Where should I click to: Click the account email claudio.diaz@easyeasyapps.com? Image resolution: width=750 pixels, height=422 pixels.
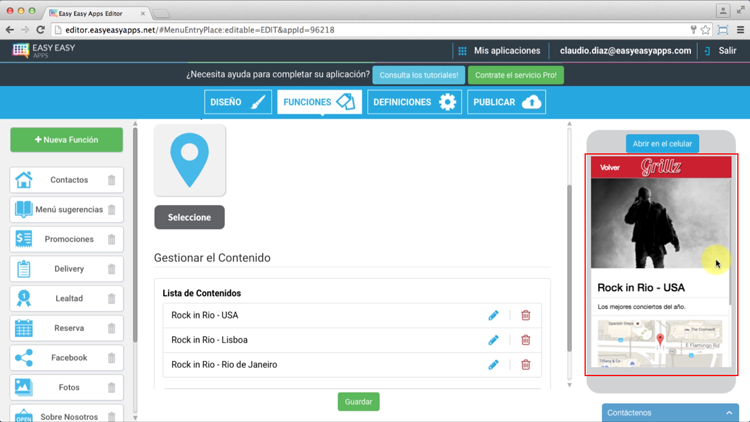625,51
